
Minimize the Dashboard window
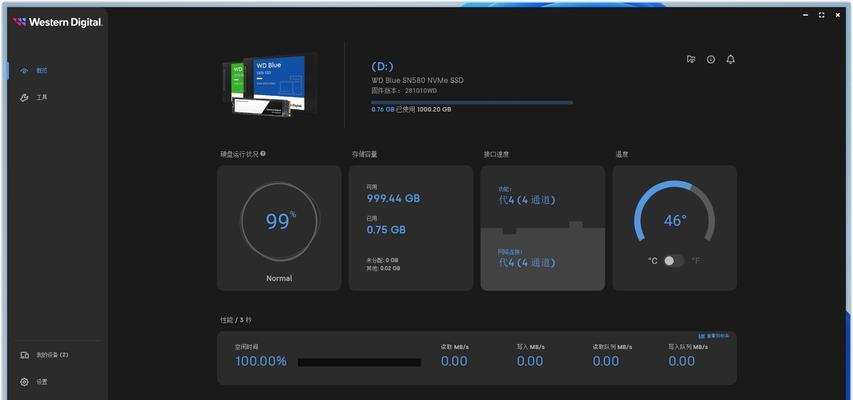pyautogui.click(x=806, y=15)
